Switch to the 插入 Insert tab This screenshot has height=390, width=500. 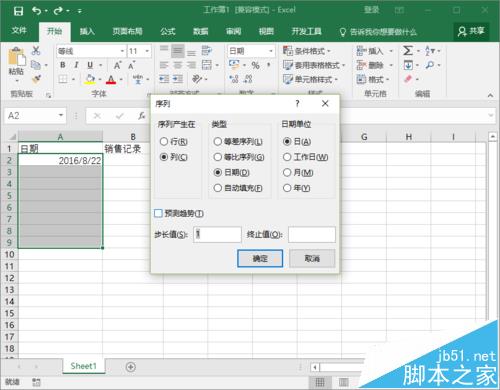coord(87,31)
